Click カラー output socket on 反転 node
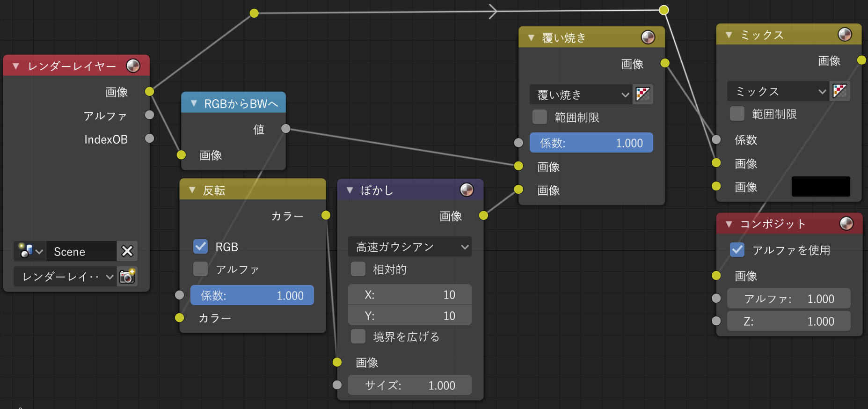 click(x=326, y=215)
